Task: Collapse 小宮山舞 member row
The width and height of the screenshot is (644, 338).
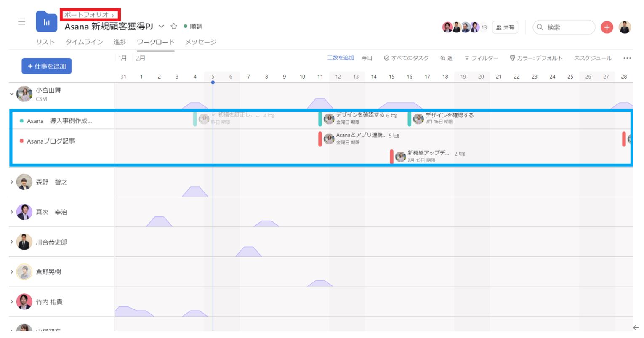Action: (x=12, y=94)
